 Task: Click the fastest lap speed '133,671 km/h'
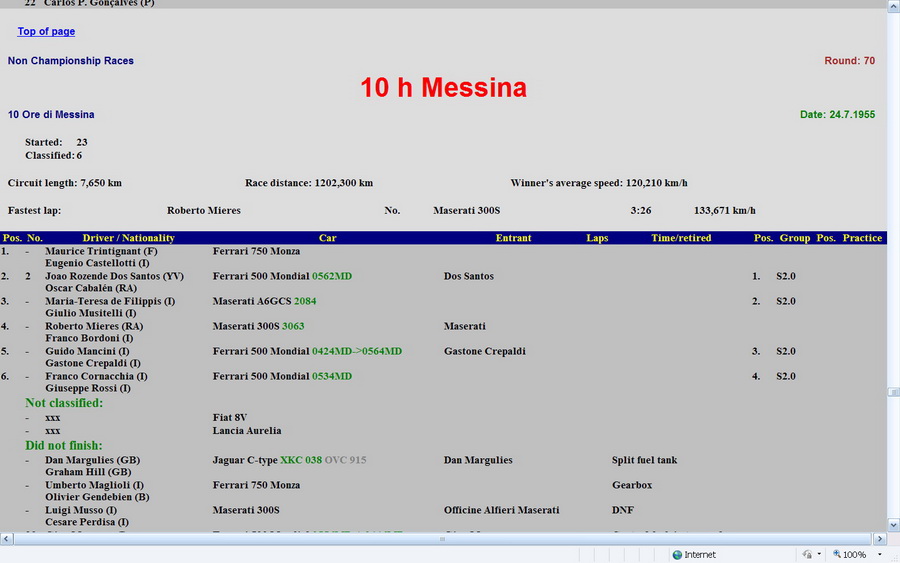tap(725, 211)
